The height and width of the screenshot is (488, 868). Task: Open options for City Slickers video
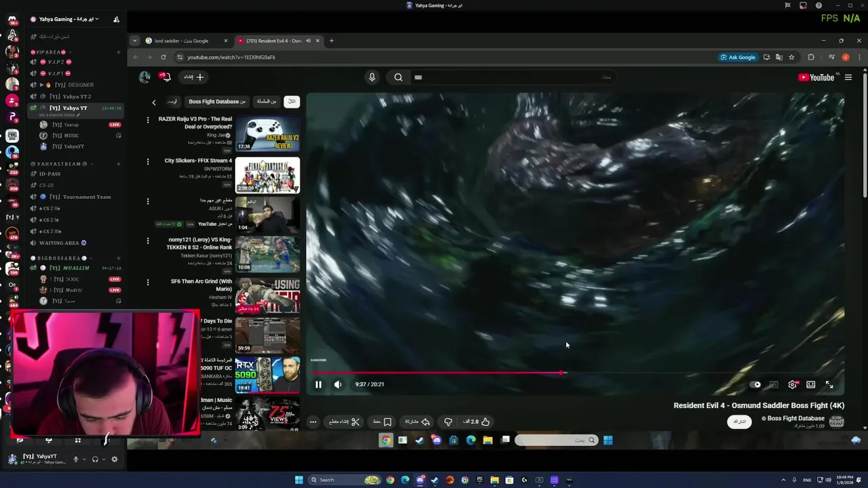tap(148, 161)
